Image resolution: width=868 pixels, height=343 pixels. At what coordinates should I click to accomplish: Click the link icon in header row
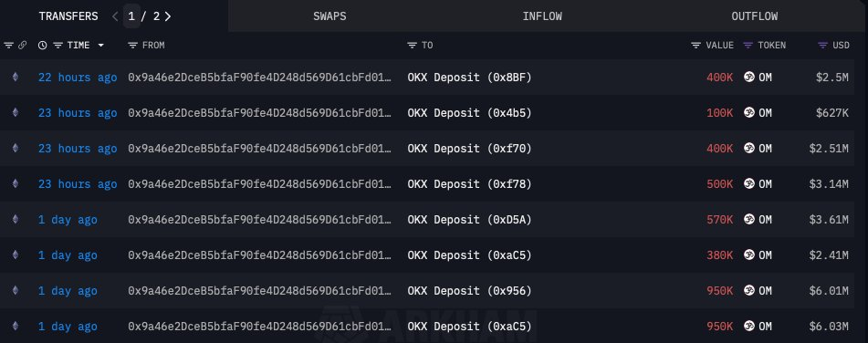click(22, 46)
